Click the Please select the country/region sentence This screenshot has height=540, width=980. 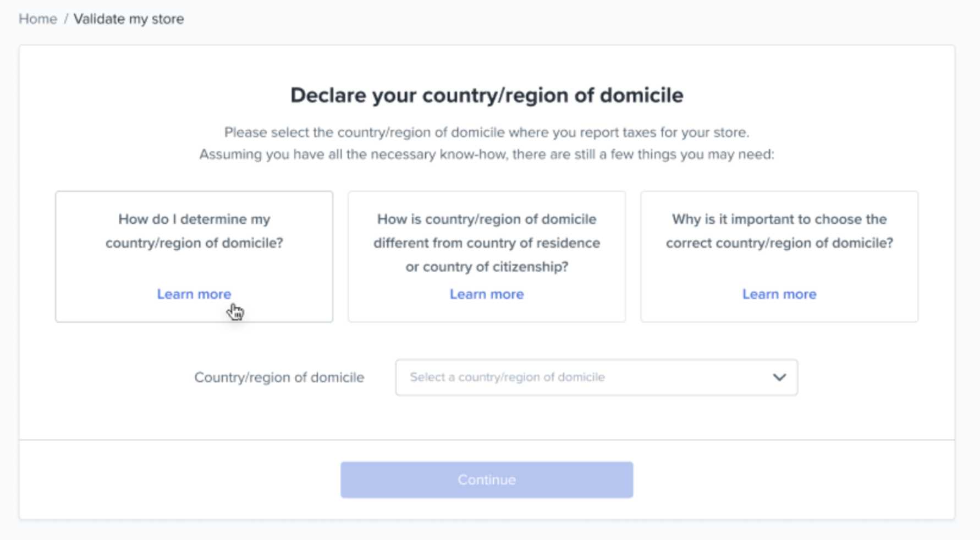pyautogui.click(x=487, y=133)
